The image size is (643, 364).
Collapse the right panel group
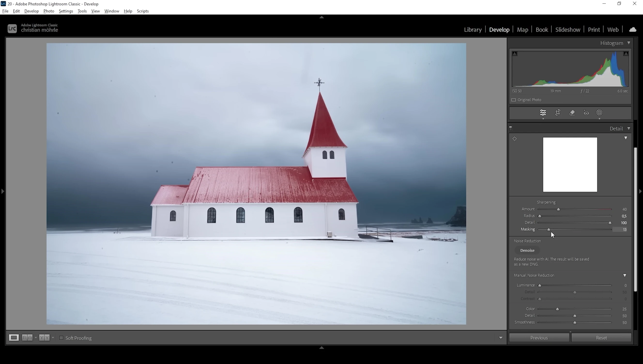[x=640, y=191]
